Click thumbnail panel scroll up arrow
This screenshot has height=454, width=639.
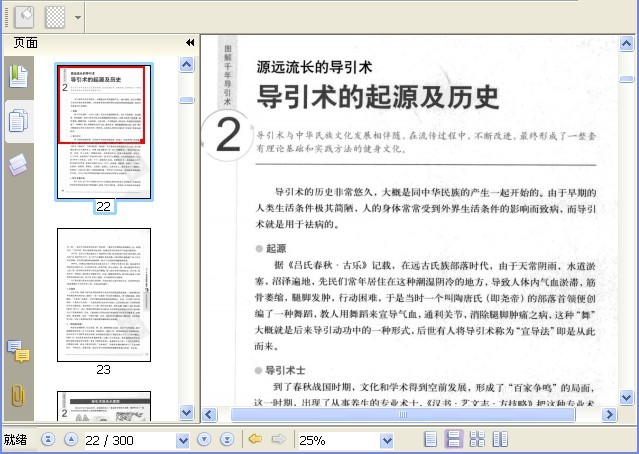pyautogui.click(x=187, y=64)
